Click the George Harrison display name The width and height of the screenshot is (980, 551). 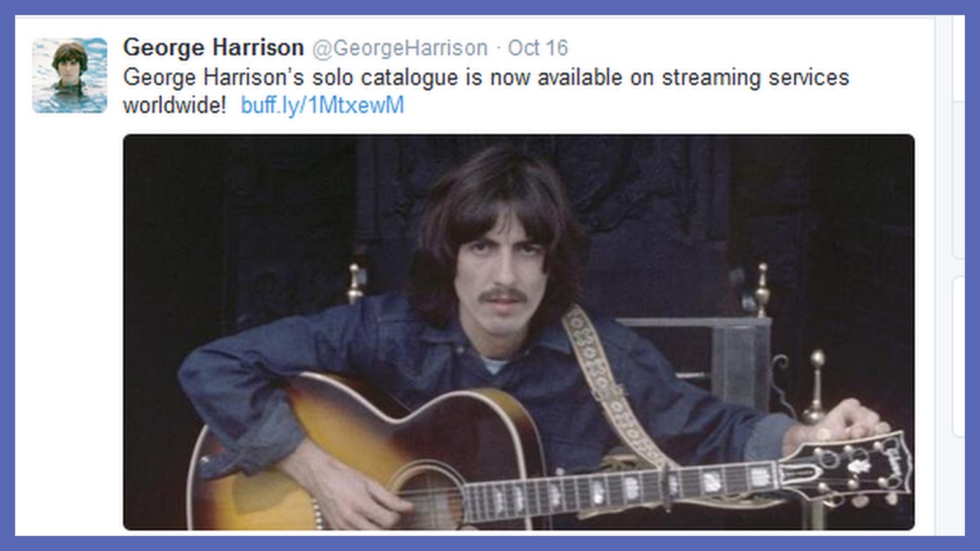click(x=213, y=47)
